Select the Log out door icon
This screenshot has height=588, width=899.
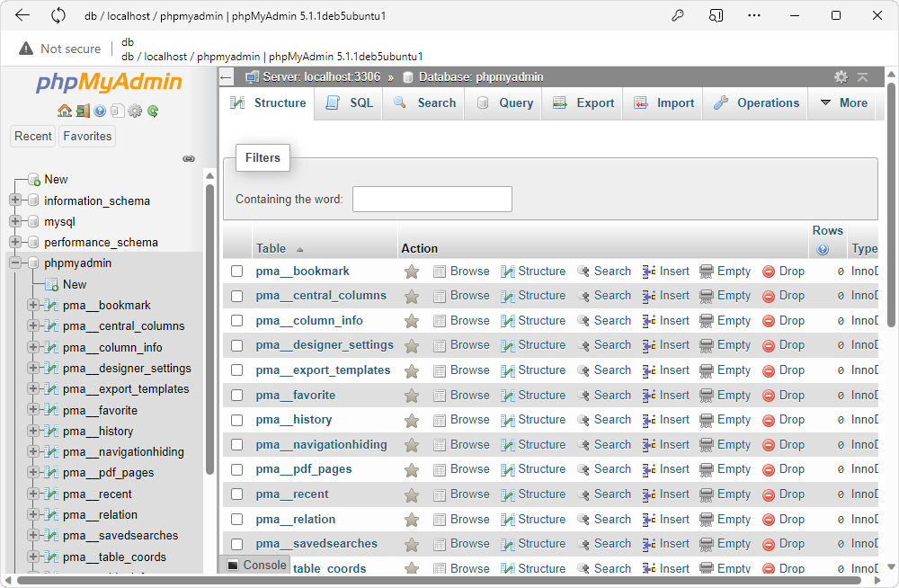[x=83, y=110]
